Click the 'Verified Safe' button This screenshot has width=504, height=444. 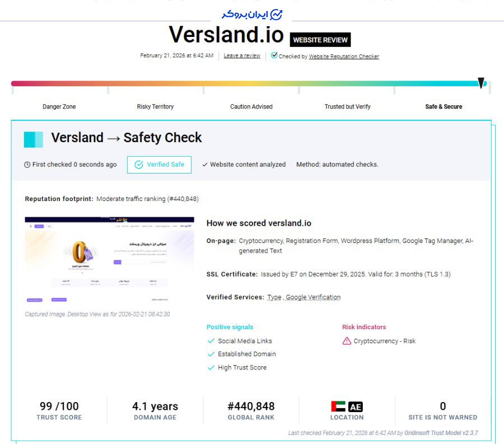pos(159,165)
